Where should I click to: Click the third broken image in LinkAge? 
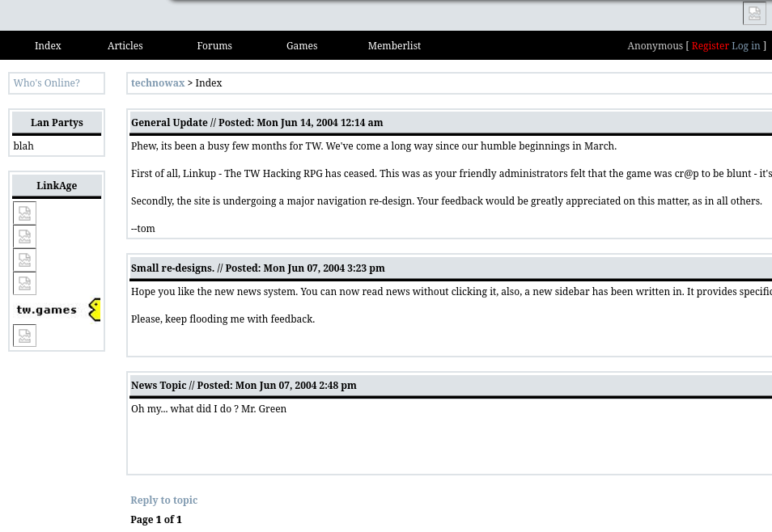click(x=25, y=260)
